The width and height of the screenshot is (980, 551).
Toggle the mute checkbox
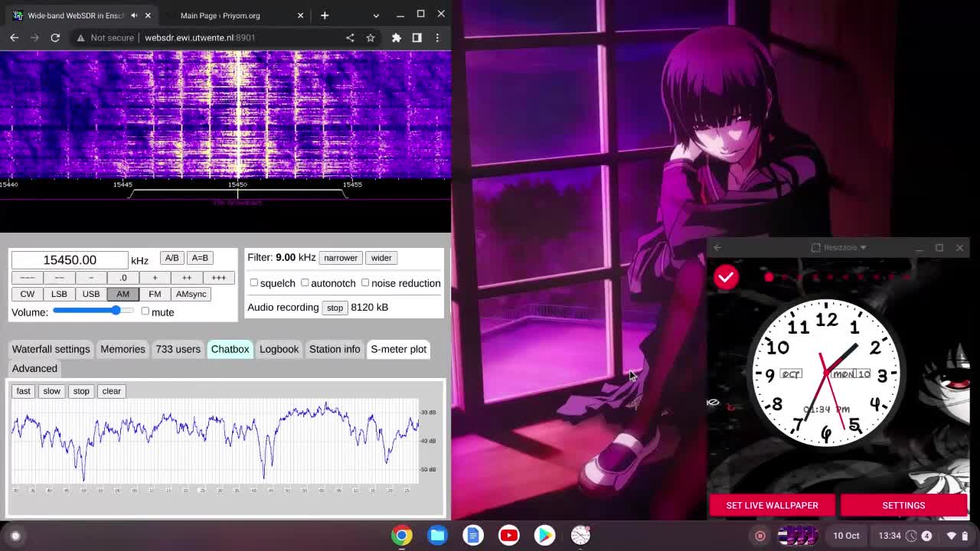[x=145, y=311]
